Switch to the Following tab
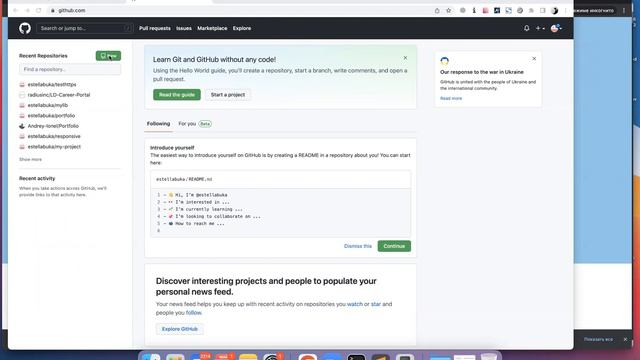This screenshot has width=640, height=360. point(158,124)
